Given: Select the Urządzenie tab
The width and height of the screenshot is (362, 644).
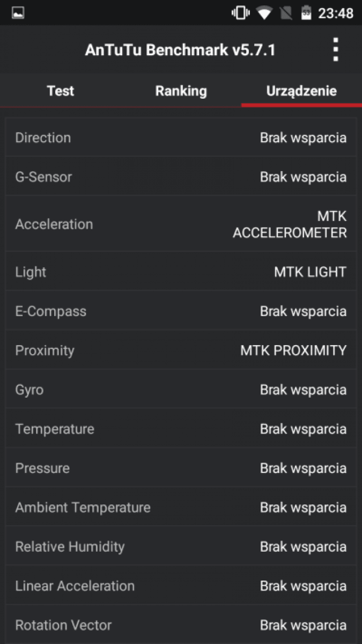Looking at the screenshot, I should [301, 91].
